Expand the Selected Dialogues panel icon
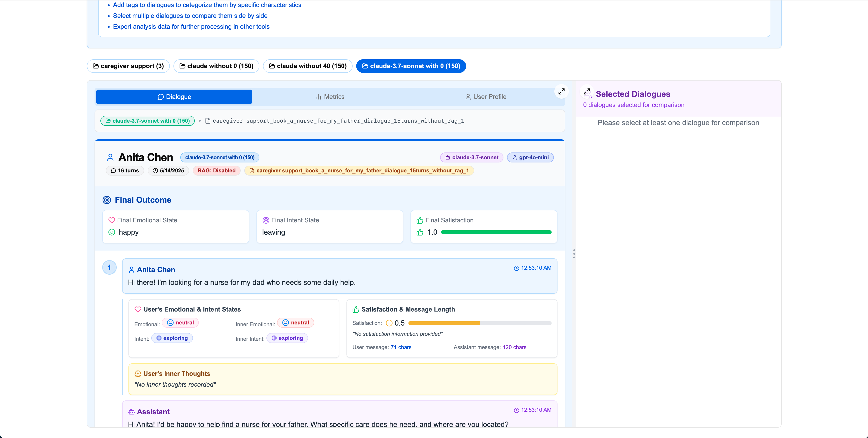Screen dimensions: 868x438 click(x=587, y=92)
